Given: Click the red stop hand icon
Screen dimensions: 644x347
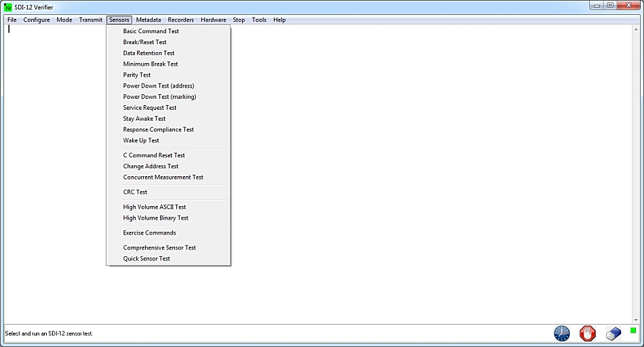Looking at the screenshot, I should point(587,333).
